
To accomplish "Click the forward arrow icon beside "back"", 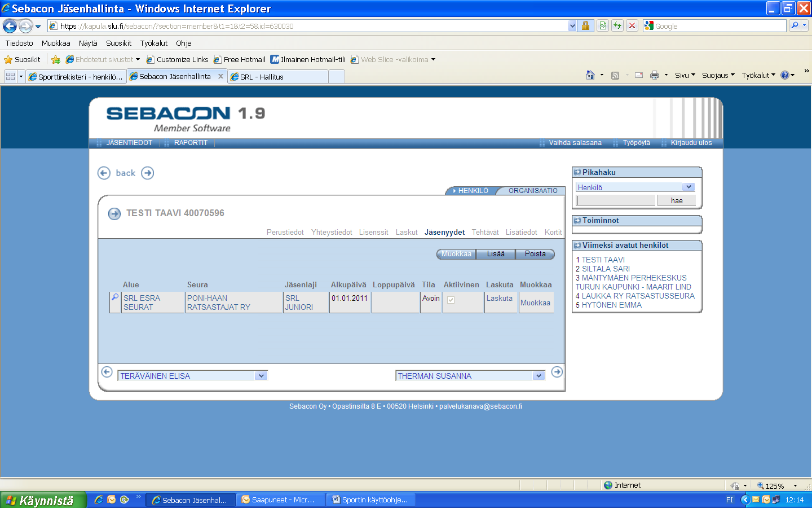I will pos(148,173).
